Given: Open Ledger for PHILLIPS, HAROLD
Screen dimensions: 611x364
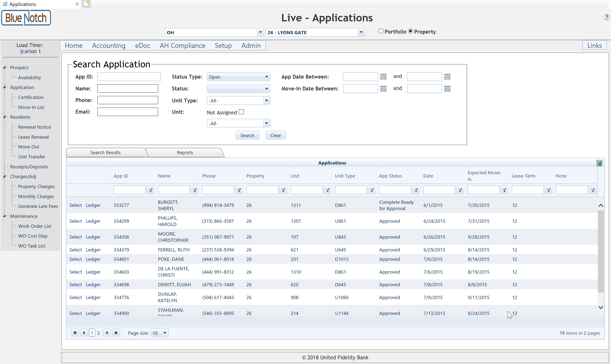Looking at the screenshot, I should tap(93, 221).
